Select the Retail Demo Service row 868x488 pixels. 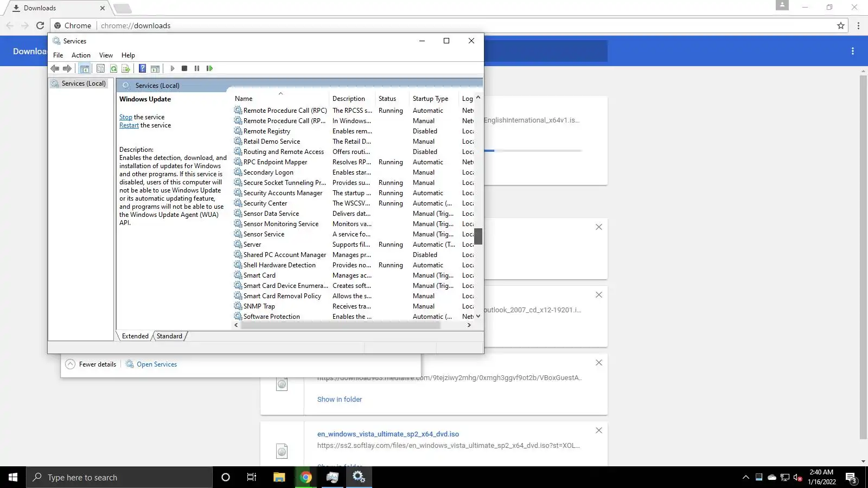(354, 142)
